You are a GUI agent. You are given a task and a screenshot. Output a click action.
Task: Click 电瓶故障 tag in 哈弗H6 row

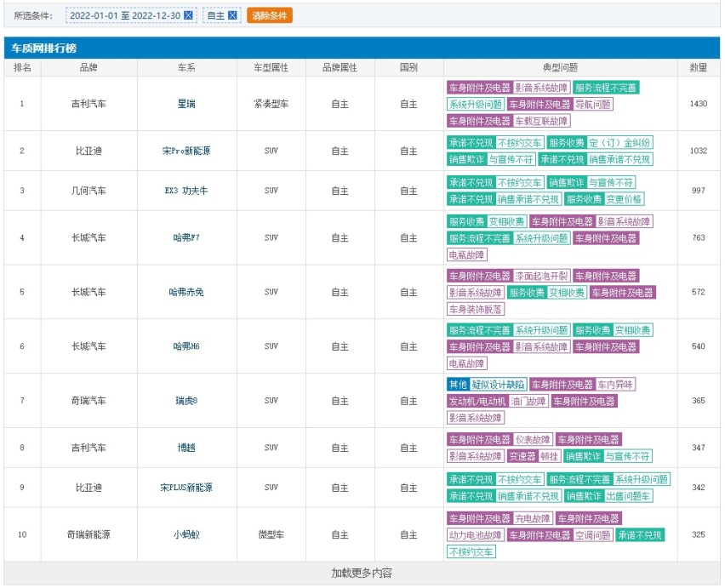point(467,363)
